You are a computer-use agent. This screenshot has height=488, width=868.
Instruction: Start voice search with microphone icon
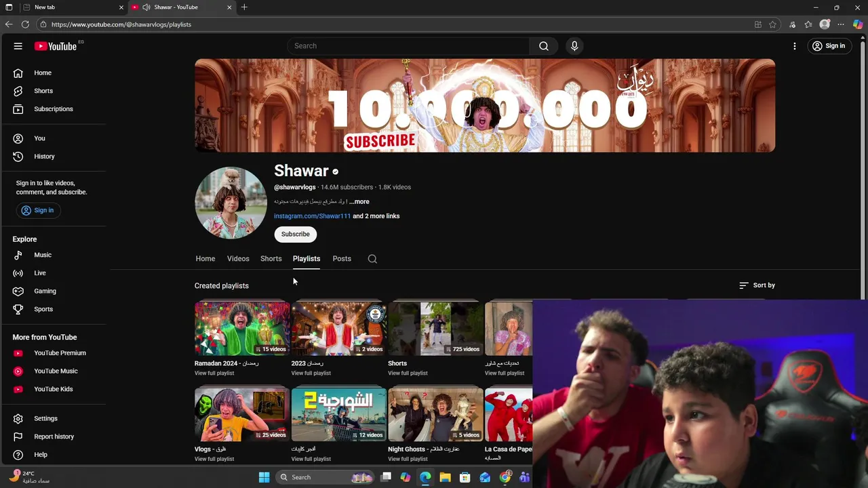(x=574, y=46)
